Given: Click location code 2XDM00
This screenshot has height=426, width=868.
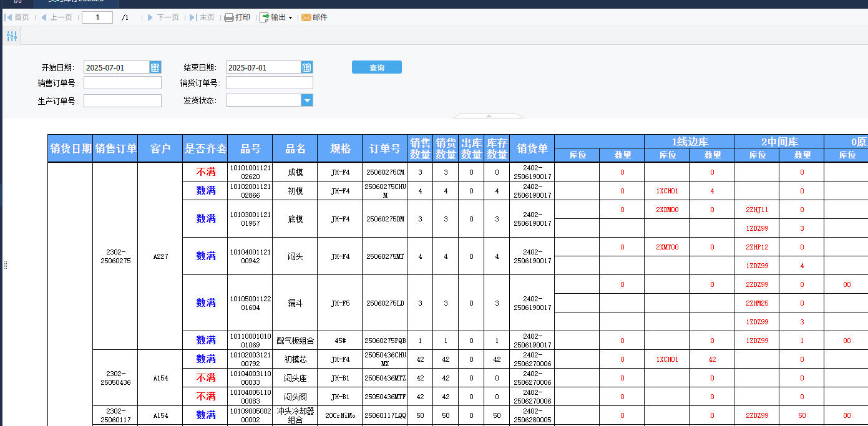Looking at the screenshot, I should [x=667, y=210].
